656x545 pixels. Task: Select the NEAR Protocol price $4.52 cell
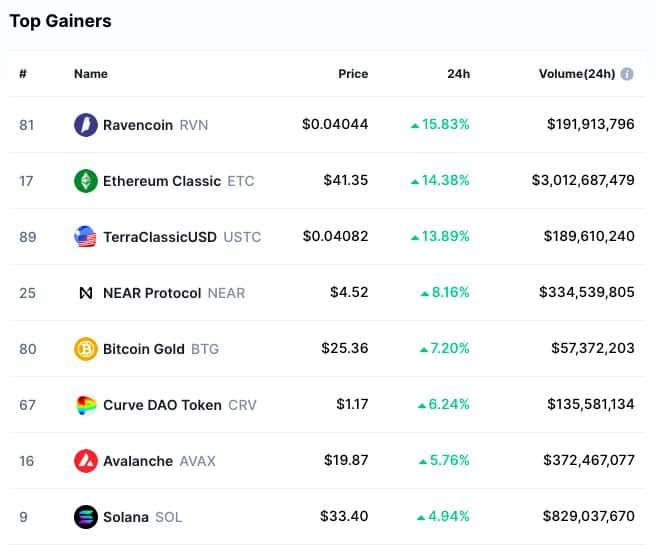point(349,292)
